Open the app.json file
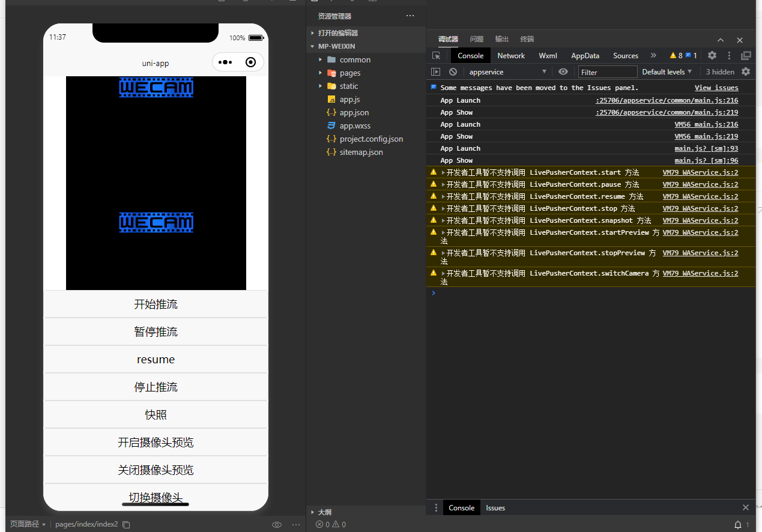 point(354,112)
